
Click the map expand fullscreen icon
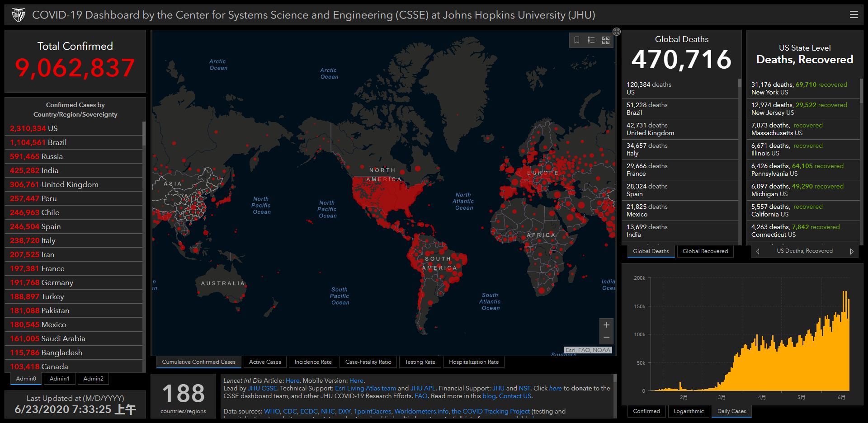coord(616,32)
